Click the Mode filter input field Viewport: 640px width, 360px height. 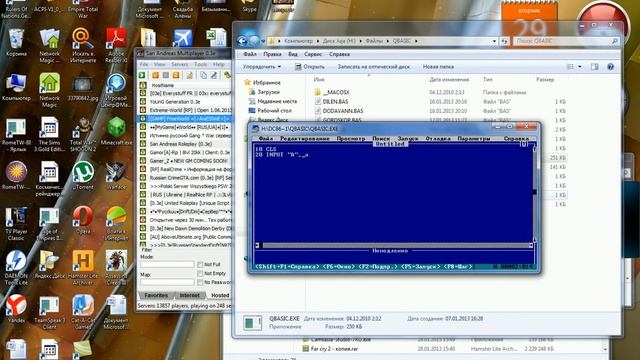point(167,264)
